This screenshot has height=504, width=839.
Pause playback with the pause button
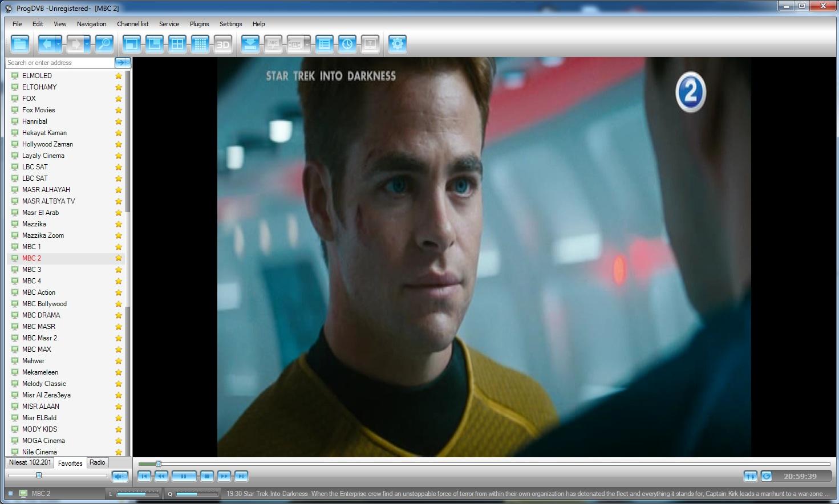click(x=184, y=476)
